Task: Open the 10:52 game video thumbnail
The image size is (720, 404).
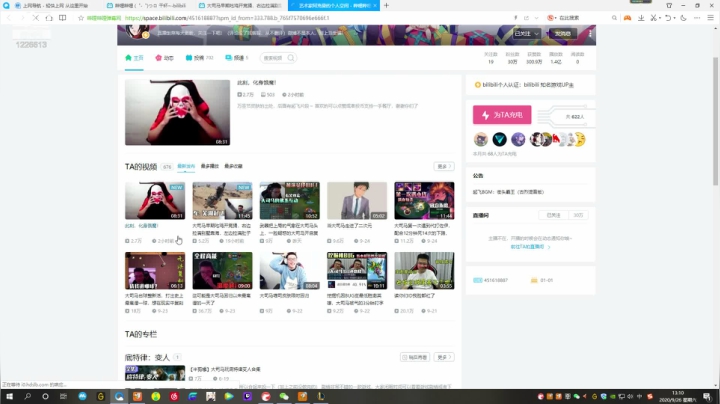Action: click(289, 201)
